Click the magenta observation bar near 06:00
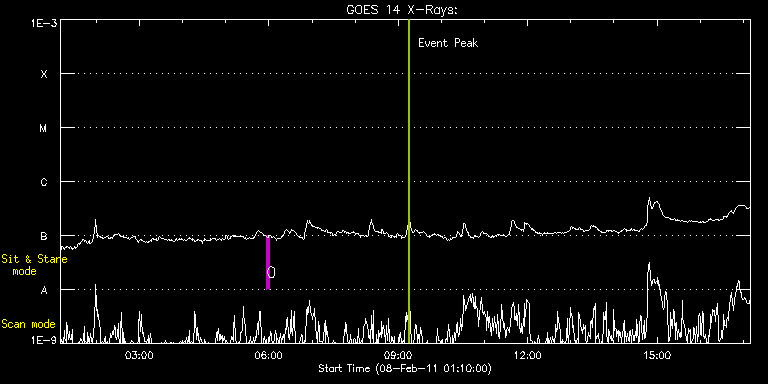This screenshot has width=768, height=384. point(268,263)
